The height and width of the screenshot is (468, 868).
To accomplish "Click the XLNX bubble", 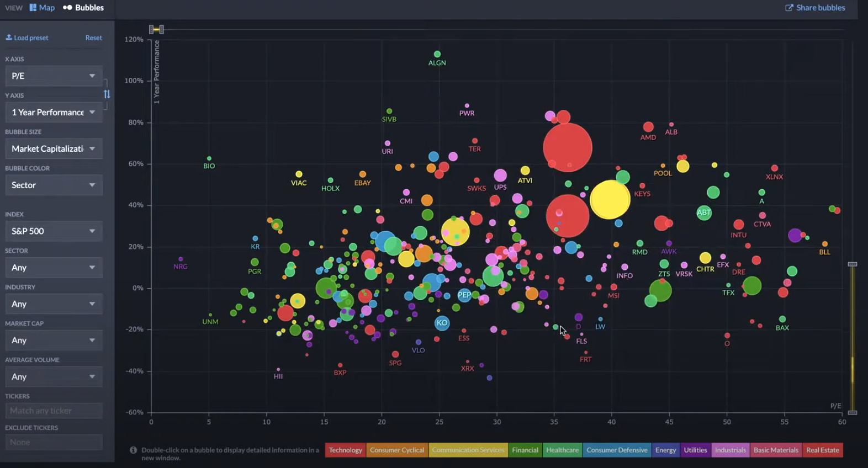I will [774, 168].
